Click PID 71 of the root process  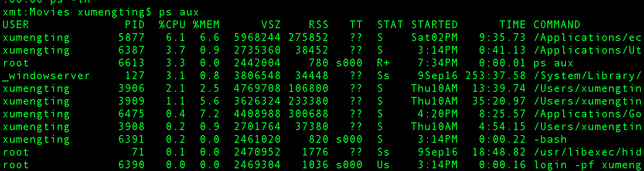tap(138, 152)
